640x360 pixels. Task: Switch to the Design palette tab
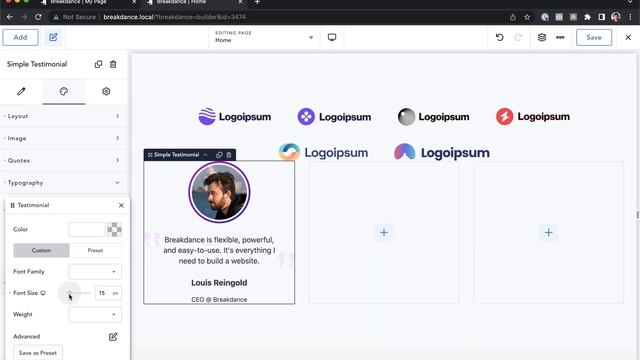click(x=64, y=91)
